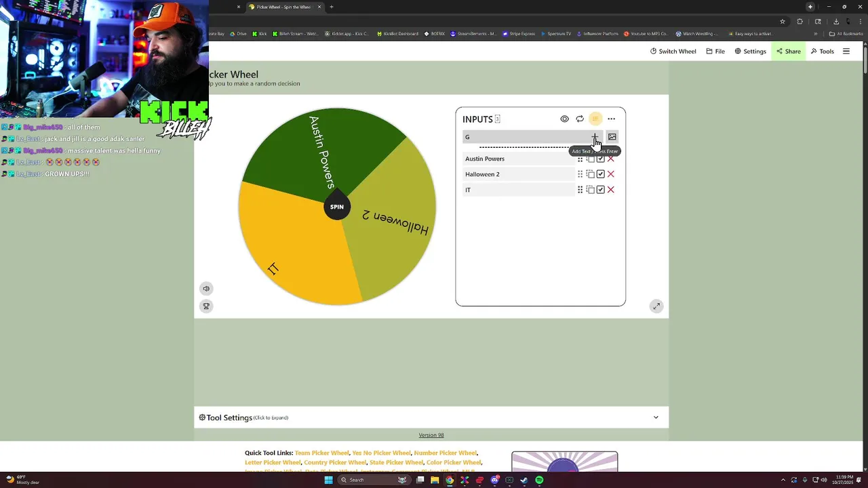Delete the Halloween 2 input

coord(611,174)
